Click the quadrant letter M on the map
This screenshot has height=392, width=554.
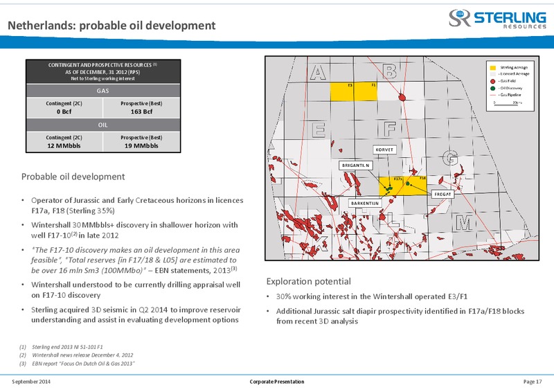point(464,223)
